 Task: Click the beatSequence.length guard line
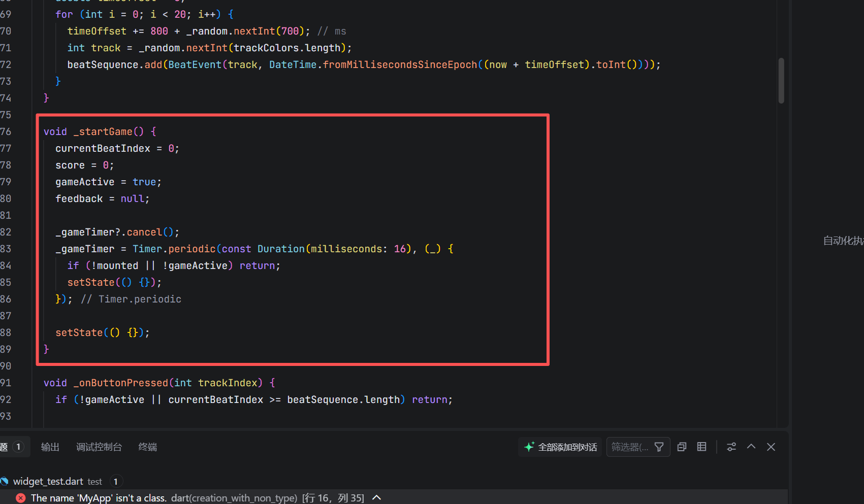254,399
